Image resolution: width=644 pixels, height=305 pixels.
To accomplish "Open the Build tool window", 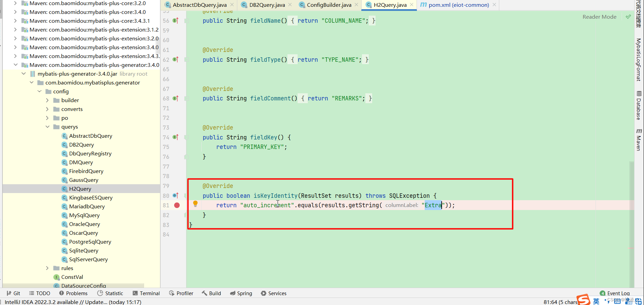I will click(x=211, y=293).
